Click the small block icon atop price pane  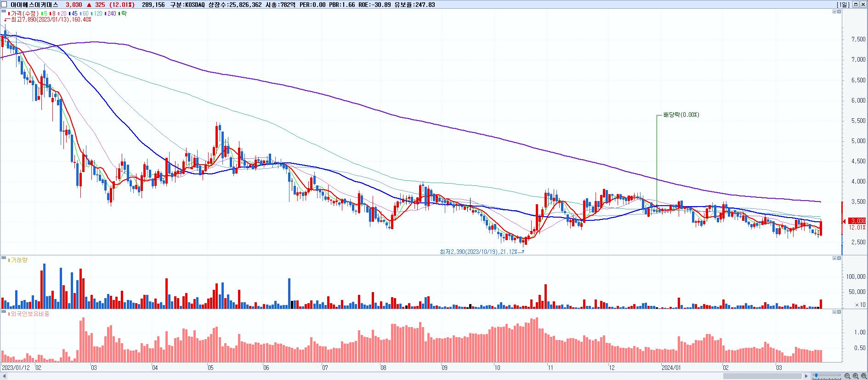click(4, 11)
